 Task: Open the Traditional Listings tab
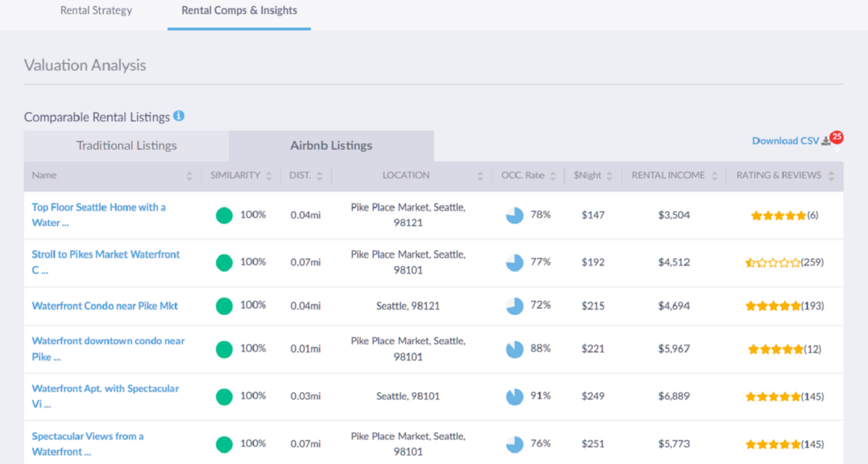click(126, 145)
